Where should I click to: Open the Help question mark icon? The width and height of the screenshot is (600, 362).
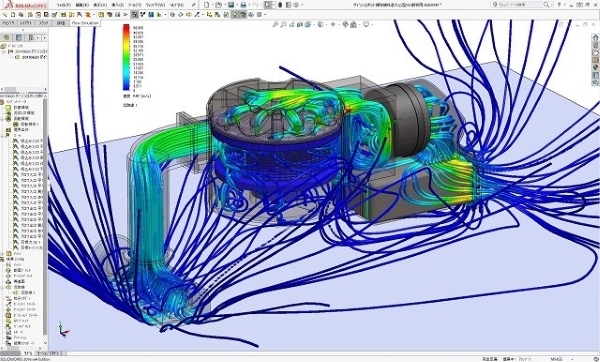pos(559,5)
